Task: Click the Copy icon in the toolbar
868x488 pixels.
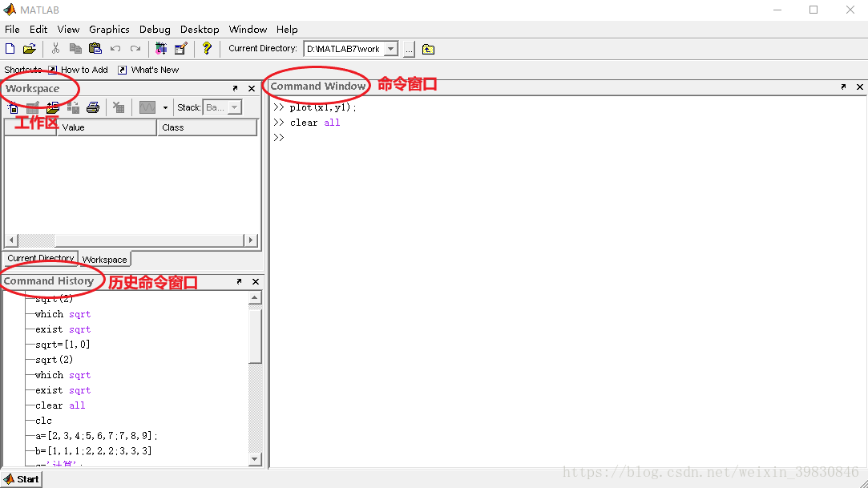Action: click(x=75, y=49)
